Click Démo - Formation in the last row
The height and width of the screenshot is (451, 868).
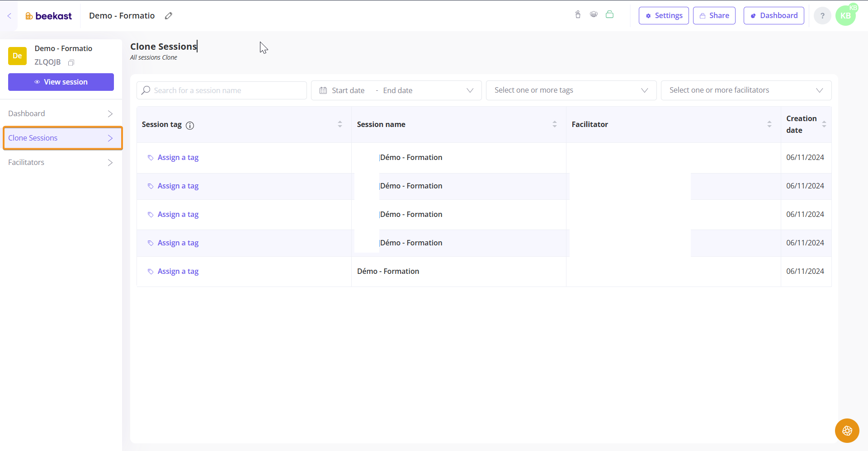(x=388, y=271)
